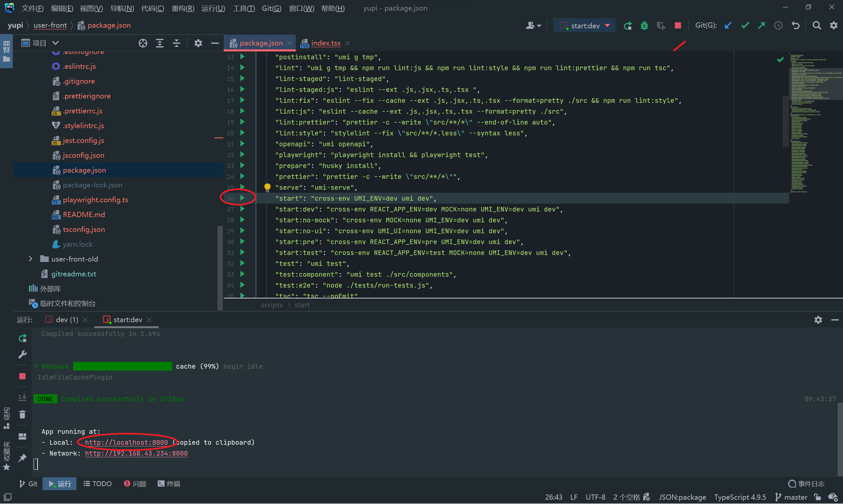Switch to the index.tsx editor tab
This screenshot has height=504, width=843.
tap(325, 43)
